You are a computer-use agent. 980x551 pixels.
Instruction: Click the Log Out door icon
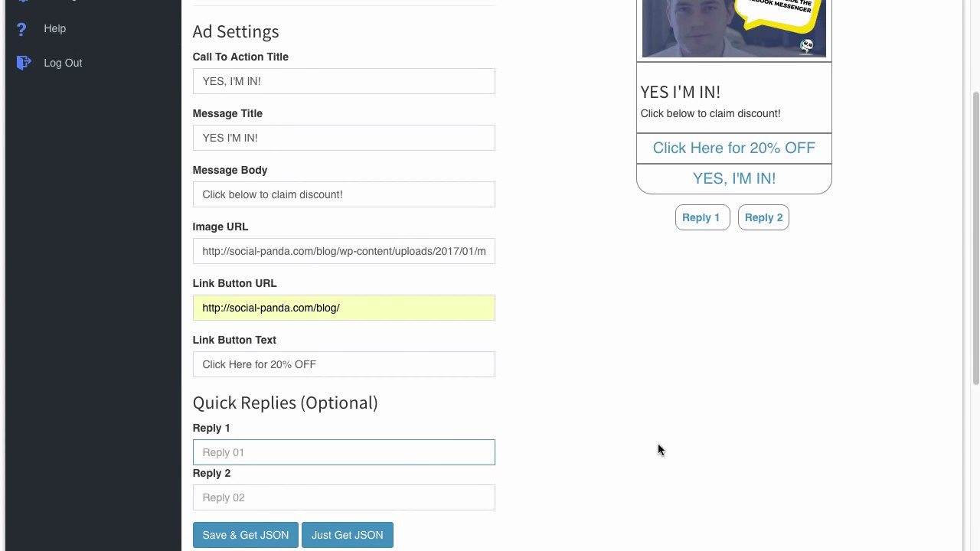pyautogui.click(x=24, y=63)
